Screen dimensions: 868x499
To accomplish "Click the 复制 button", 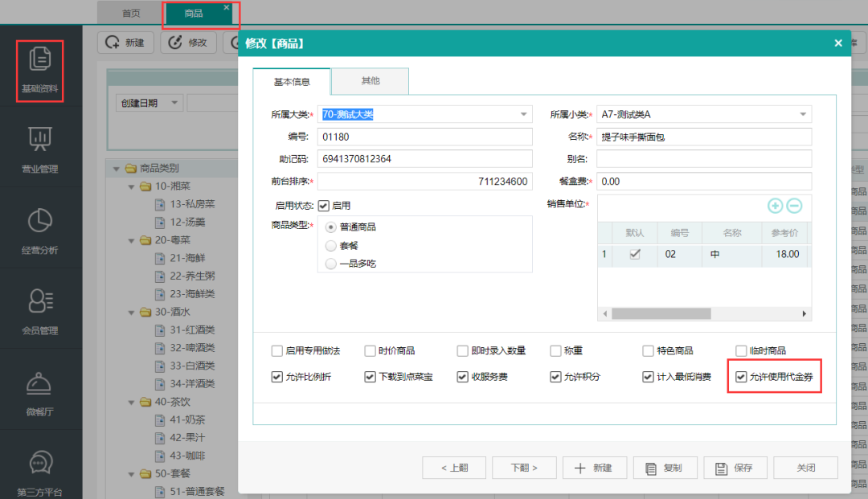I will click(665, 468).
